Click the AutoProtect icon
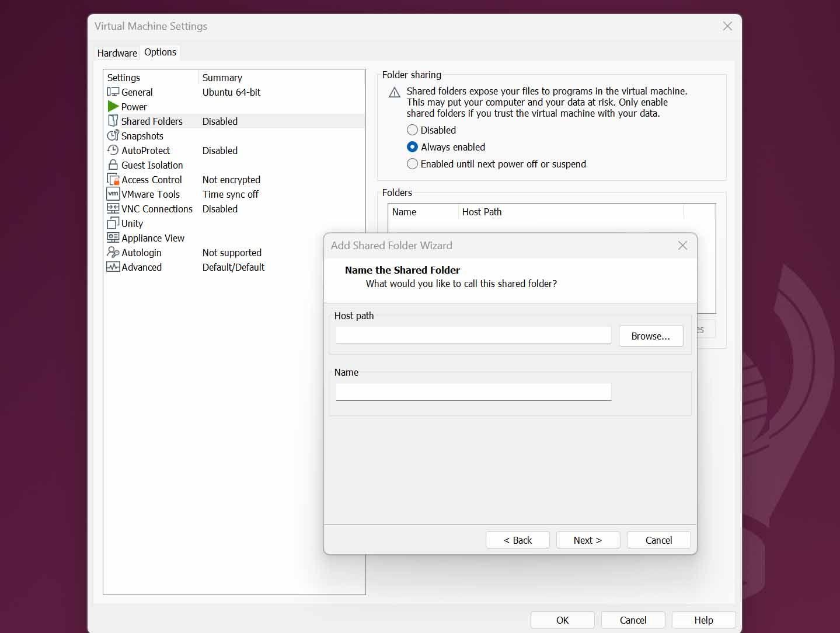 tap(113, 150)
